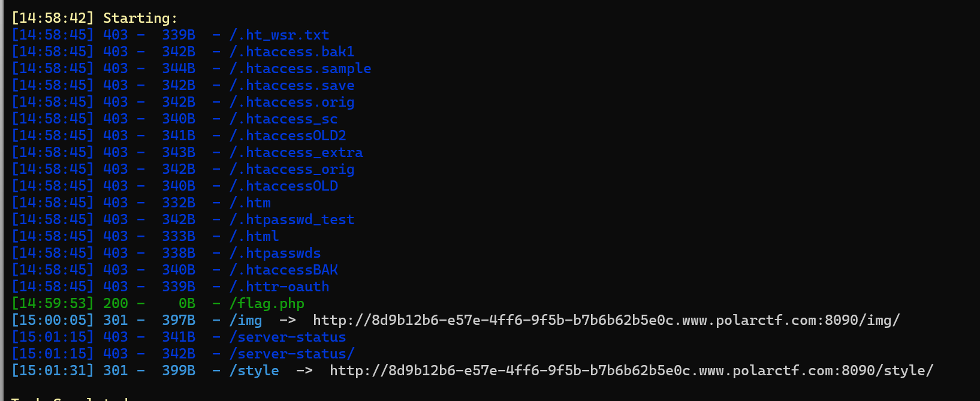Open the /img redirect URL

606,320
